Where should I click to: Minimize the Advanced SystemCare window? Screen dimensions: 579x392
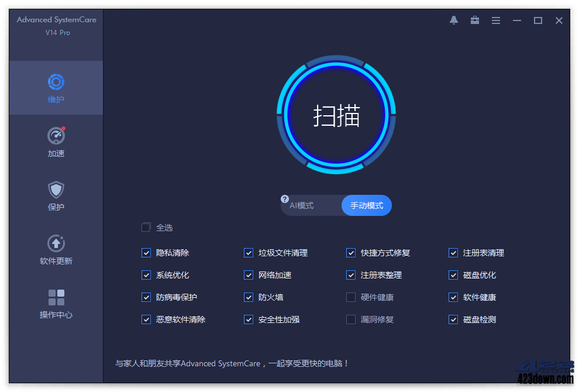pos(517,20)
